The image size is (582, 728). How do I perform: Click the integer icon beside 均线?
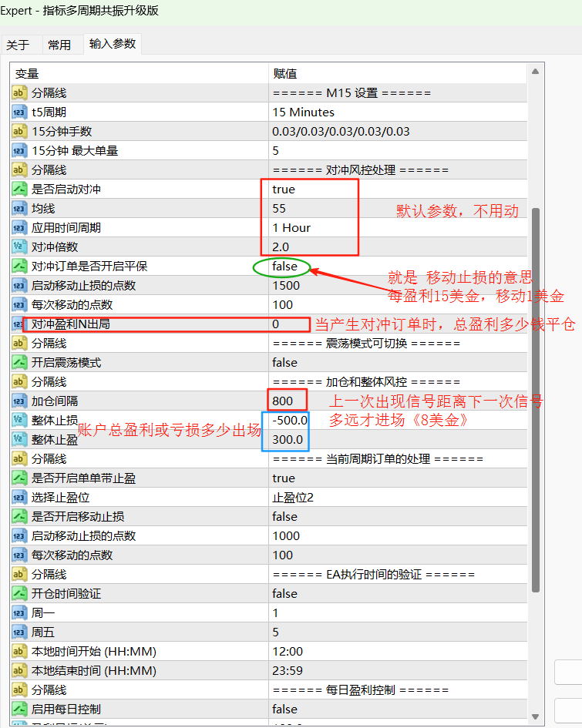(19, 209)
